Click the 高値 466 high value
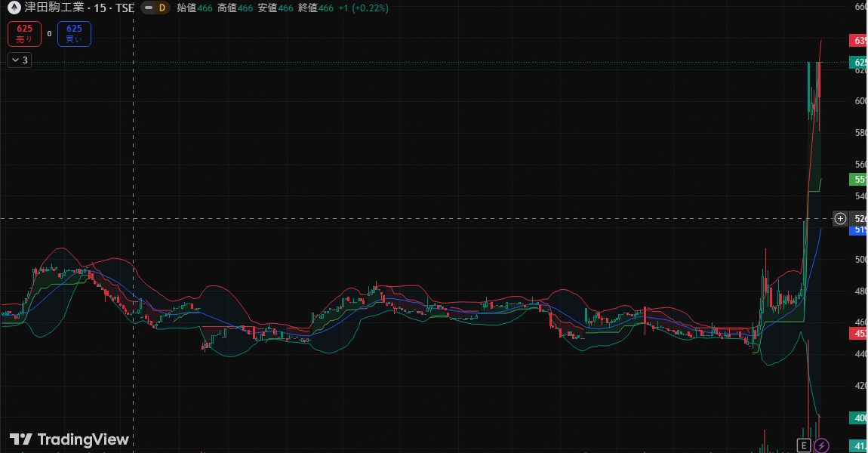The height and width of the screenshot is (453, 868). coord(235,8)
